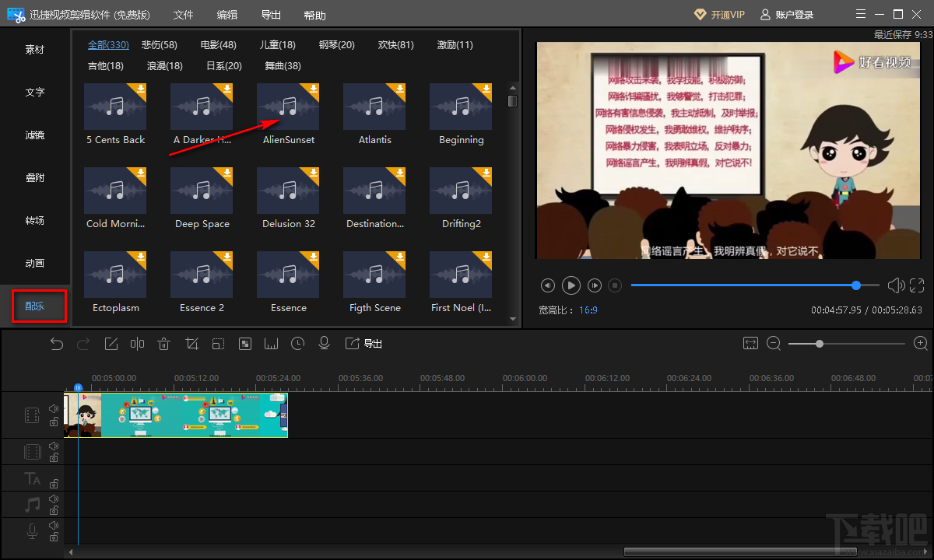Click scroll-down arrow of music list
This screenshot has width=934, height=560.
click(512, 319)
